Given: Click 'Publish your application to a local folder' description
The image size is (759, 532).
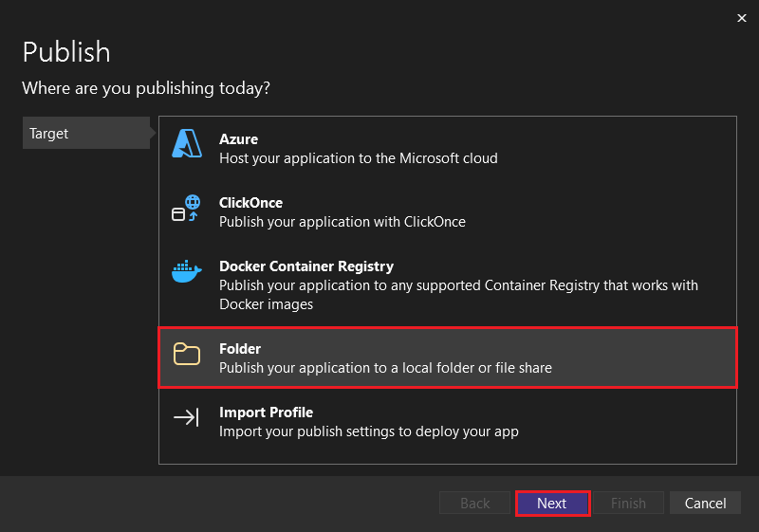Looking at the screenshot, I should pos(385,368).
